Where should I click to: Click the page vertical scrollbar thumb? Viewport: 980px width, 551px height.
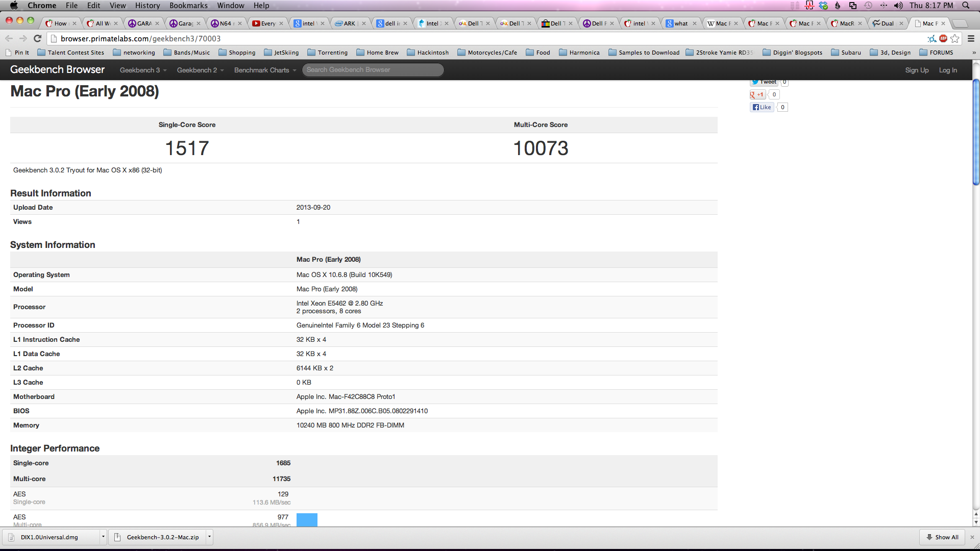(x=976, y=133)
